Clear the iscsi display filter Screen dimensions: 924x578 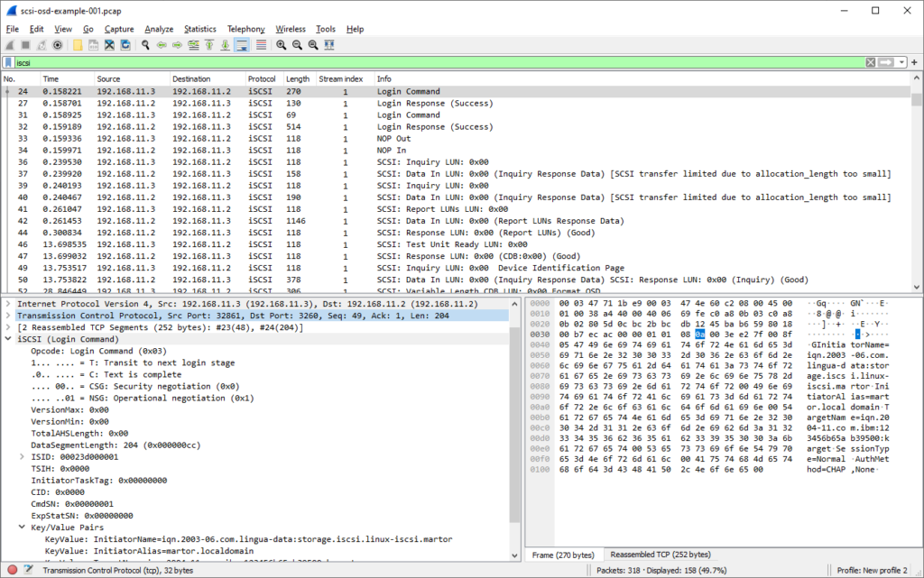[871, 62]
